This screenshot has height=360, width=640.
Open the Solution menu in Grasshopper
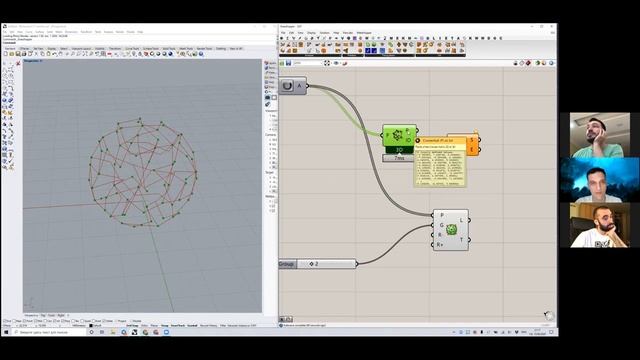(x=324, y=33)
